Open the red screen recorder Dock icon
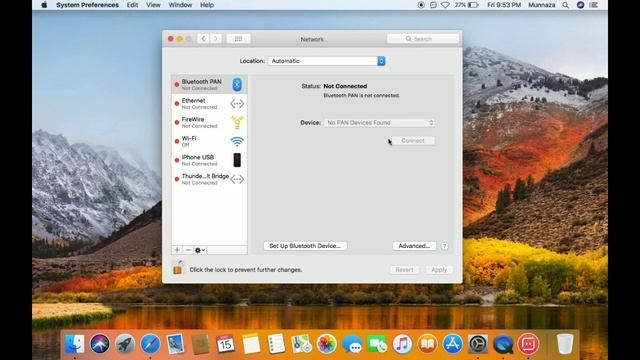The width and height of the screenshot is (640, 360). click(x=529, y=344)
